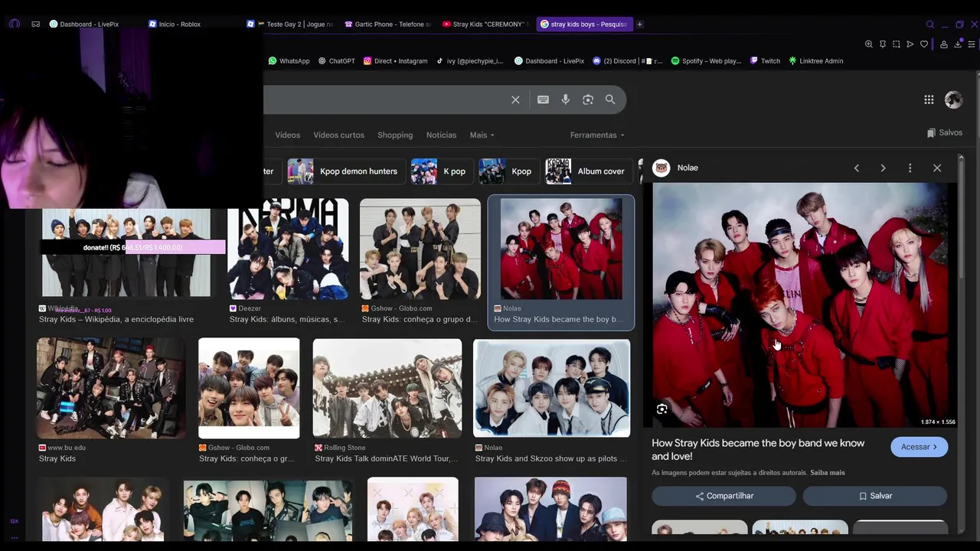This screenshot has height=551, width=980.
Task: Click the Acessar button in preview panel
Action: click(919, 447)
